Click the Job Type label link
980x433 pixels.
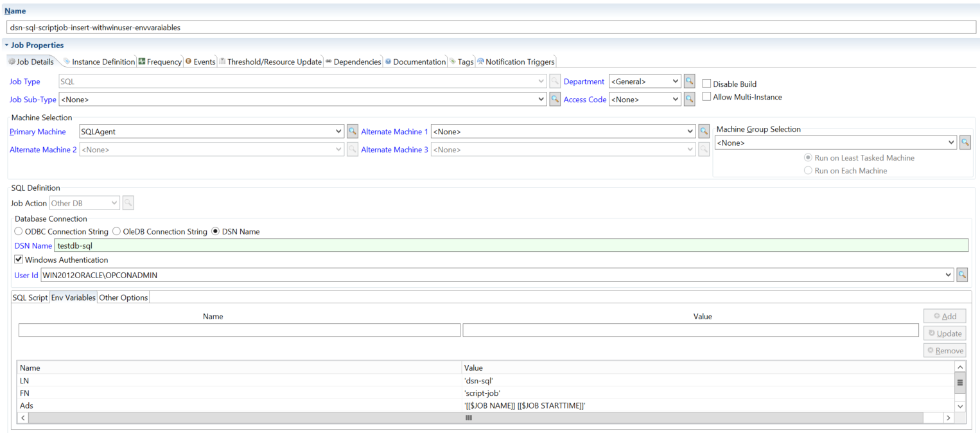click(24, 82)
